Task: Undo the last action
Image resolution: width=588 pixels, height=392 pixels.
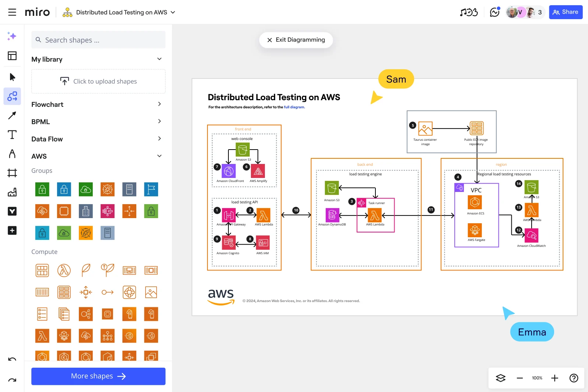Action: pyautogui.click(x=12, y=360)
